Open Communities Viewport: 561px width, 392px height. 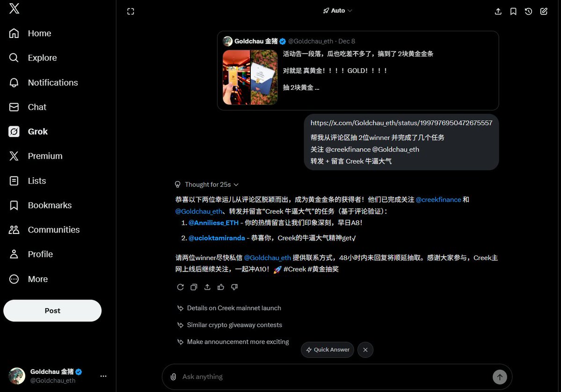[44, 230]
